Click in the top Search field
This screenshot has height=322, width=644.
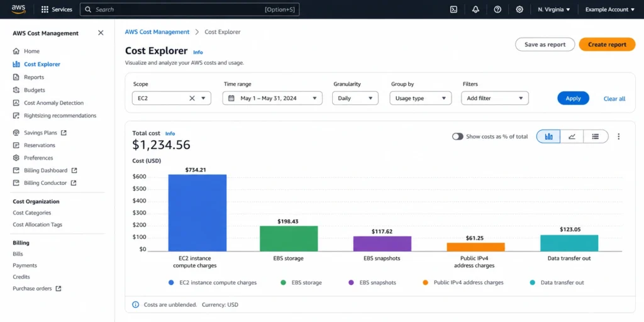[189, 9]
